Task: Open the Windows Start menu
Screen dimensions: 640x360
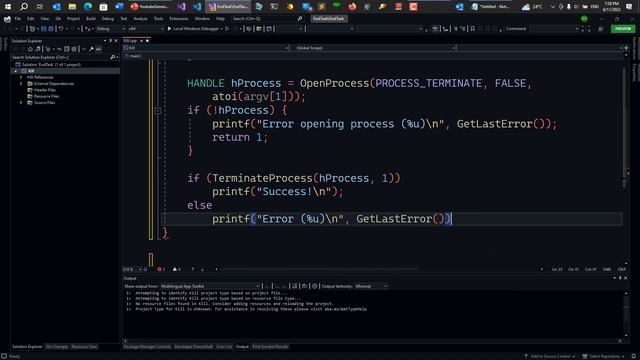Action: (x=8, y=7)
